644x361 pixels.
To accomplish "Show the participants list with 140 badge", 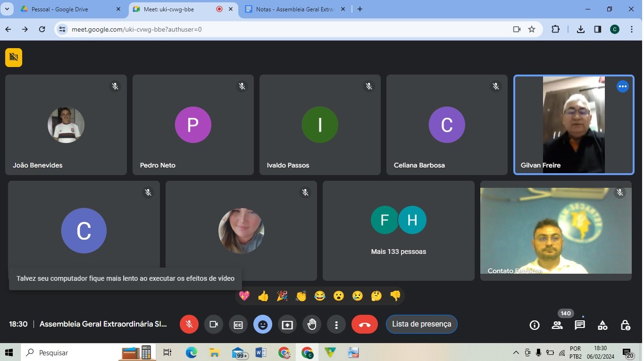I will pos(557,325).
